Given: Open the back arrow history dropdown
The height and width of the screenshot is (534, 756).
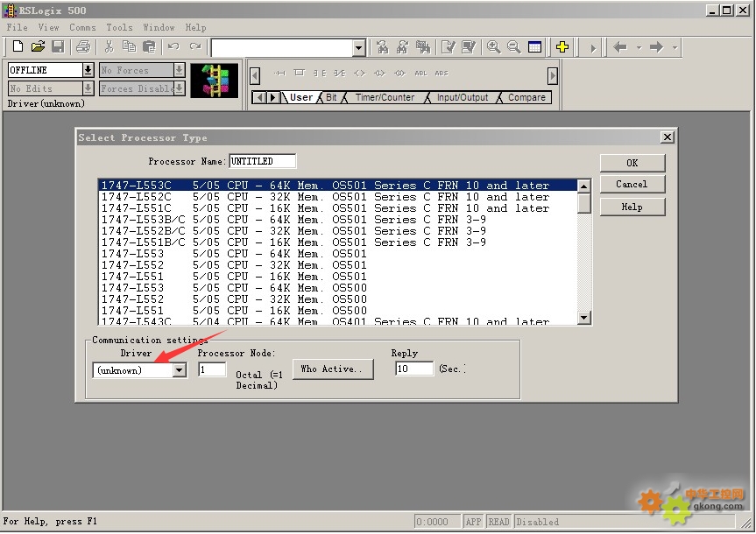Looking at the screenshot, I should click(639, 48).
